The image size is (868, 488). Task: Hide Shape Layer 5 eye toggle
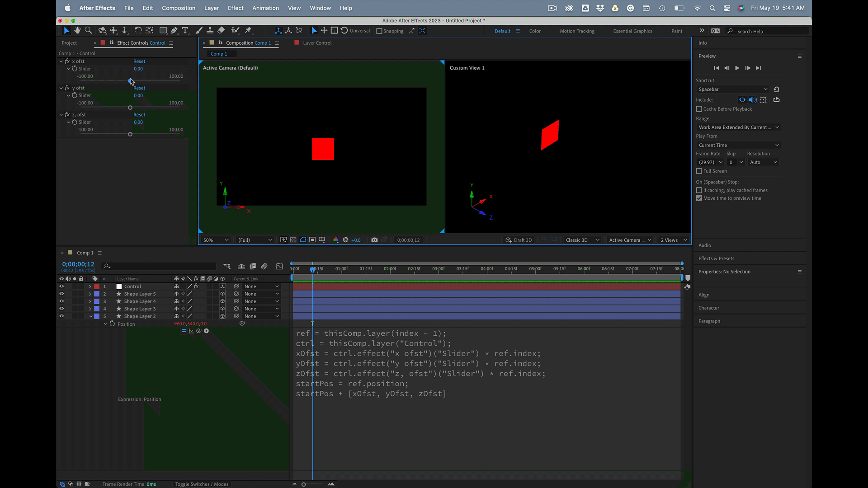61,294
